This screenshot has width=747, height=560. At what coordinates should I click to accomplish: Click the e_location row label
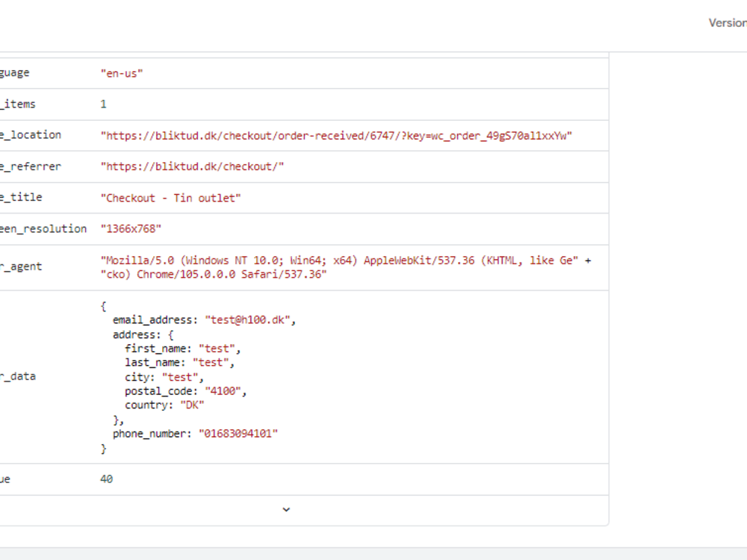point(31,134)
